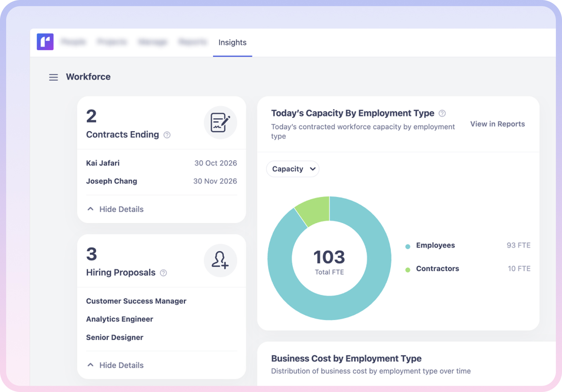The height and width of the screenshot is (392, 562).
Task: Click the 30 Oct 2026 date
Action: 216,163
